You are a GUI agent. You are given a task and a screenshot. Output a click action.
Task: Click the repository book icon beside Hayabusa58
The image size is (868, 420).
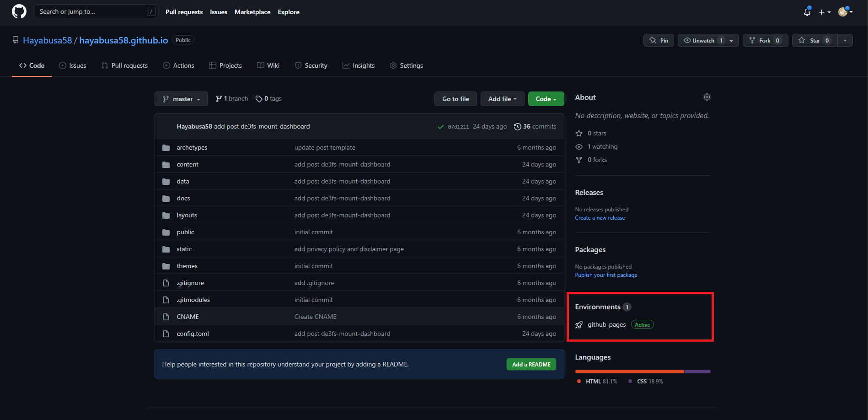point(16,40)
